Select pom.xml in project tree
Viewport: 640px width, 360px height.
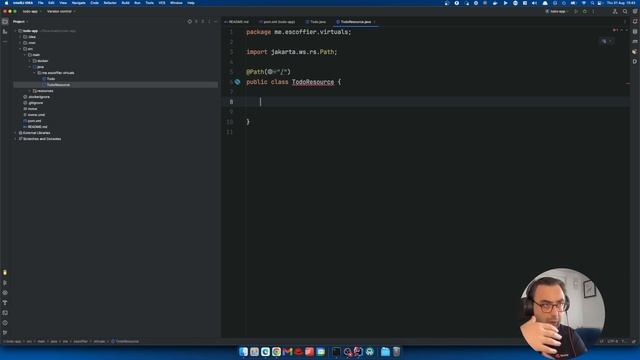coord(34,121)
